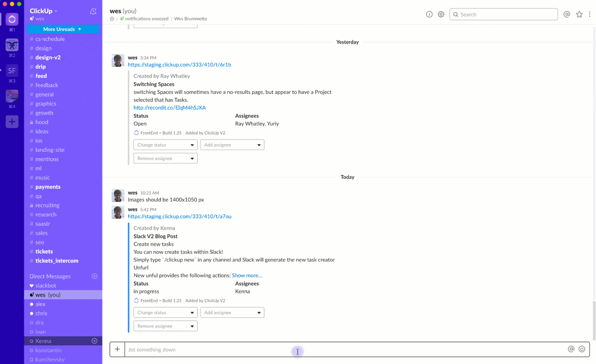Screen dimensions: 596x364
Task: Star this conversation in the header
Action: coord(112,19)
